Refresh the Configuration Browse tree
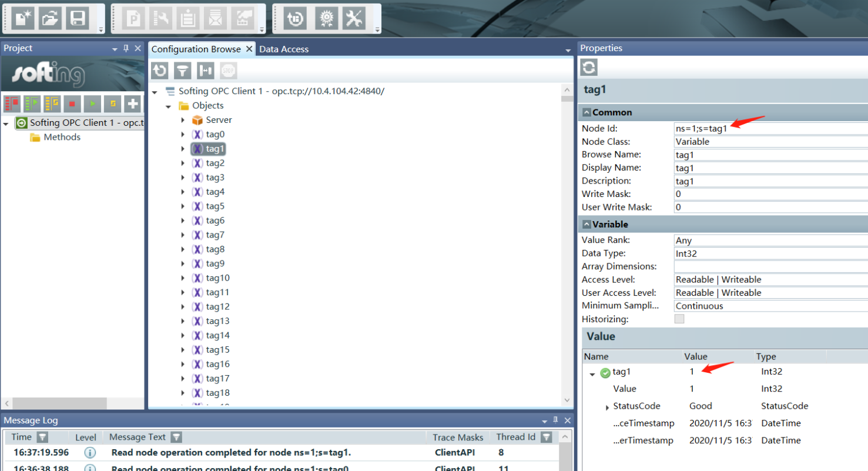Image resolution: width=868 pixels, height=471 pixels. pyautogui.click(x=160, y=71)
